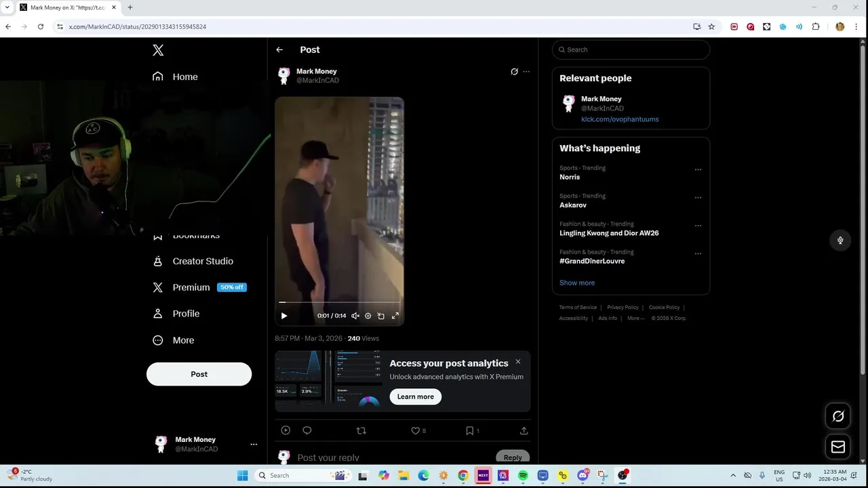Click the X Search box
Viewport: 868px width, 488px height.
pos(631,49)
